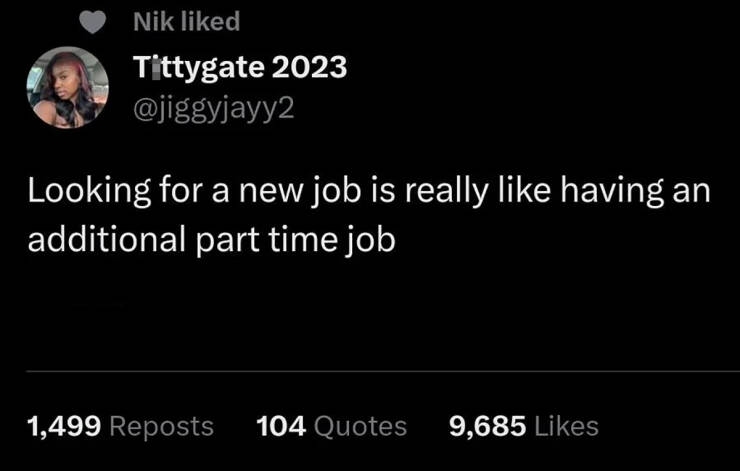Image resolution: width=740 pixels, height=471 pixels.
Task: Show the "Quotes" label list
Action: click(x=360, y=426)
